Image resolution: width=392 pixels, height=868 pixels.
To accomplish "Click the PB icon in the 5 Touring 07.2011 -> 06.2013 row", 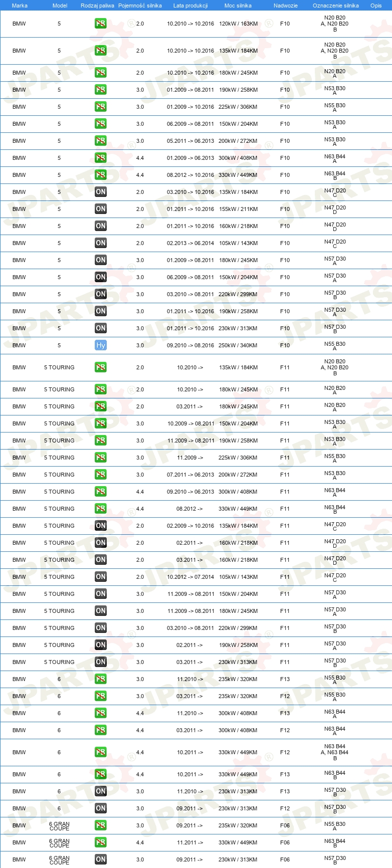I will tap(101, 475).
